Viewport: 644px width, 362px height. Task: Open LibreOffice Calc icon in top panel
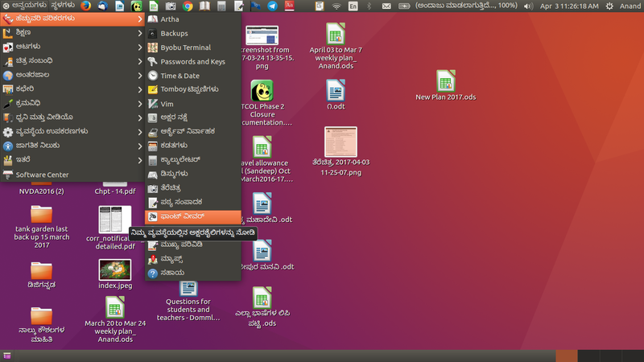[154, 6]
